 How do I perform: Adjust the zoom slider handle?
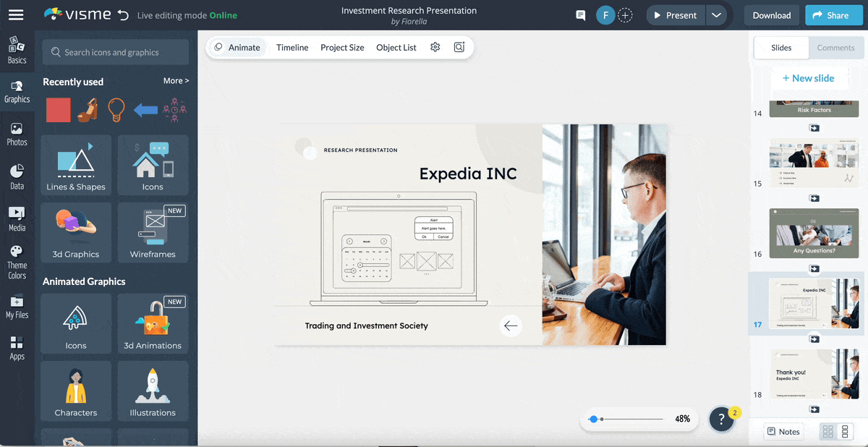tap(594, 419)
